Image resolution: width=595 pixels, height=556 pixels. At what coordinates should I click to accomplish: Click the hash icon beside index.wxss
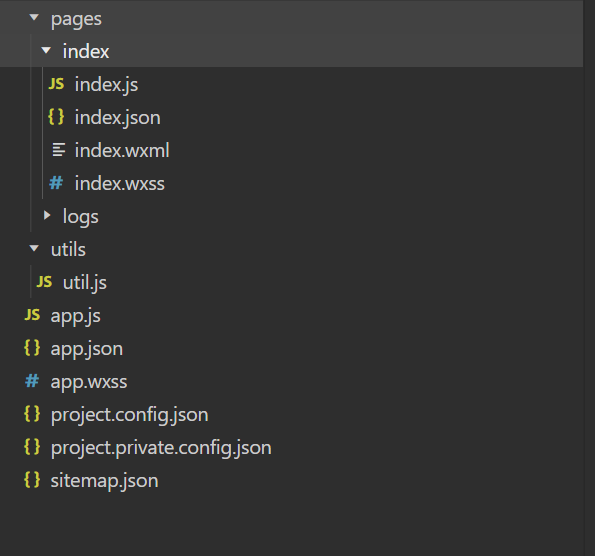56,183
